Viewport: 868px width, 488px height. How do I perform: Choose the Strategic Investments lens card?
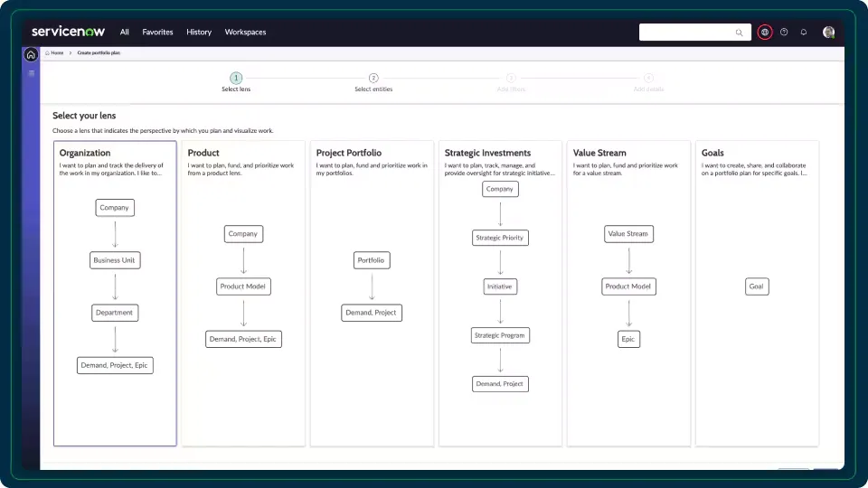[500, 293]
